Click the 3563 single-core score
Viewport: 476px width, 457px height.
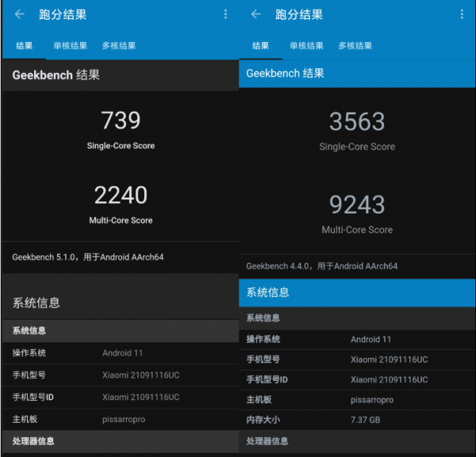point(357,121)
